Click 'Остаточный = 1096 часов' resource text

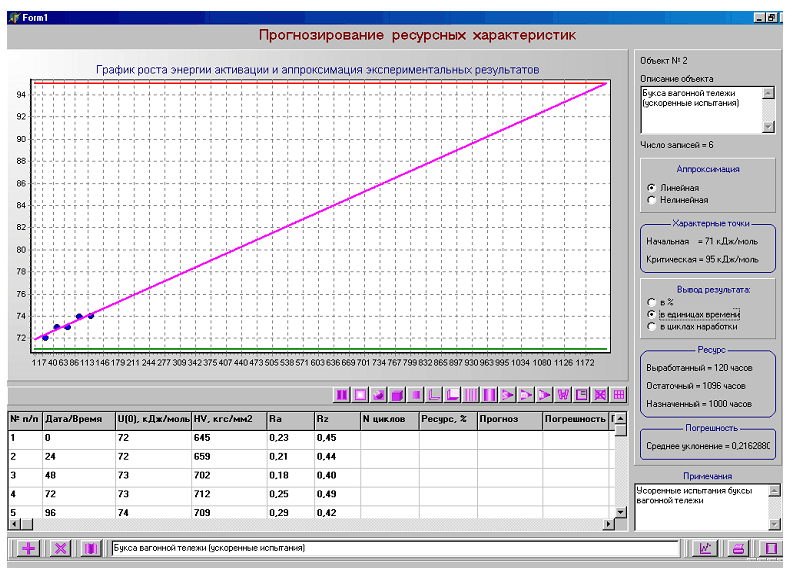pyautogui.click(x=696, y=386)
